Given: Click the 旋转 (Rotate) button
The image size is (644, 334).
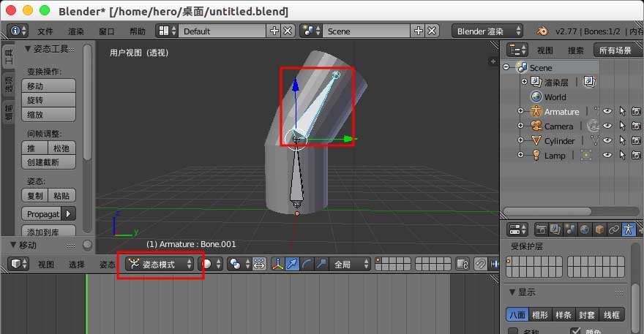Looking at the screenshot, I should click(x=48, y=100).
